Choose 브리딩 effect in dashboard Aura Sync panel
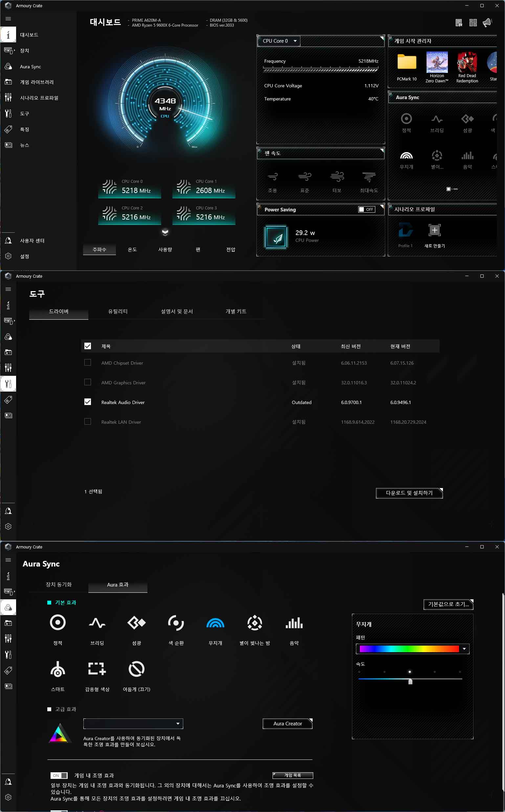This screenshot has width=505, height=812. click(437, 123)
